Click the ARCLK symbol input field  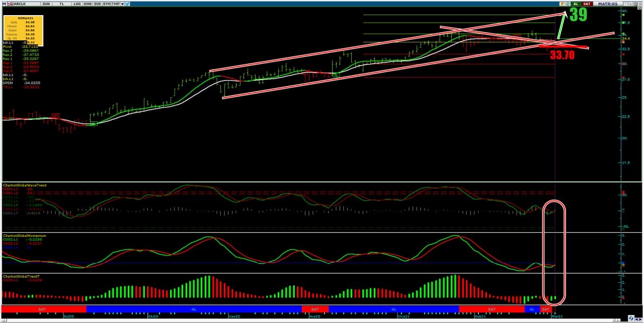[25, 4]
